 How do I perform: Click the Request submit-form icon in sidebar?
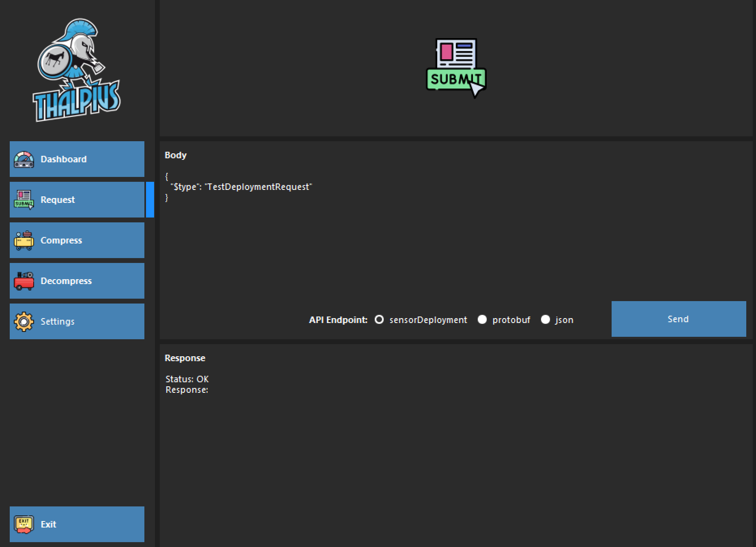[24, 200]
